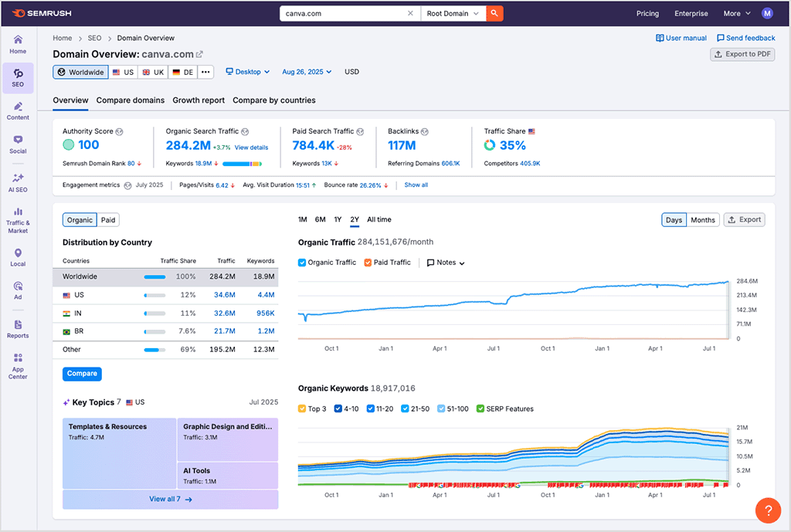Switch to the Growth report tab

pyautogui.click(x=199, y=100)
